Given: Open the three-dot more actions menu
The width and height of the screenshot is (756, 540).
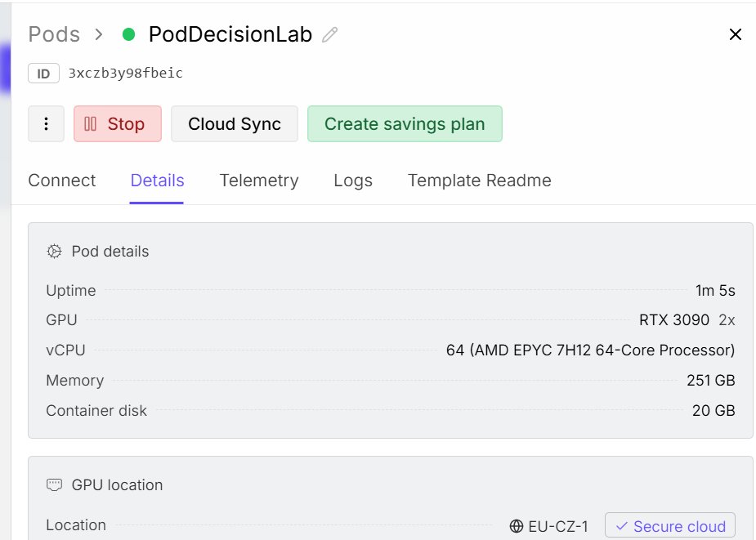Looking at the screenshot, I should pyautogui.click(x=47, y=124).
